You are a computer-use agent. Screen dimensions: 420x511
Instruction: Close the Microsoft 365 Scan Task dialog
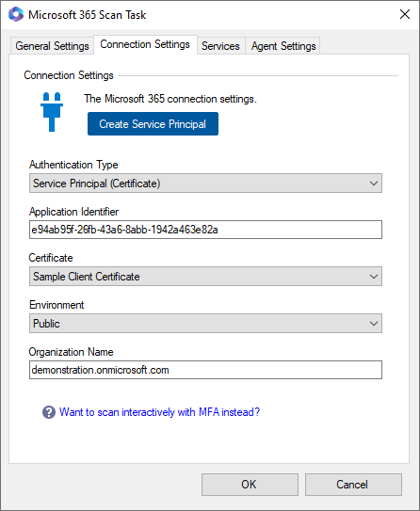(x=405, y=14)
